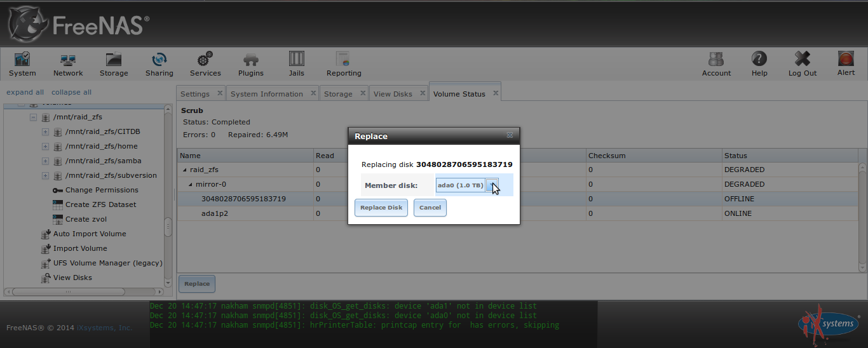Expand the /mnt/raid_zfs/subversion node

(x=45, y=175)
